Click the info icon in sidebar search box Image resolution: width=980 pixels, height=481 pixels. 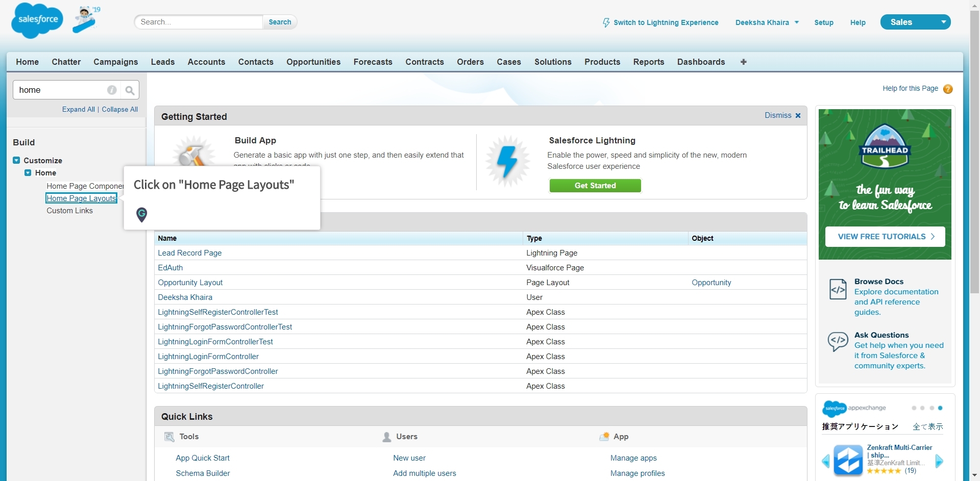coord(112,90)
